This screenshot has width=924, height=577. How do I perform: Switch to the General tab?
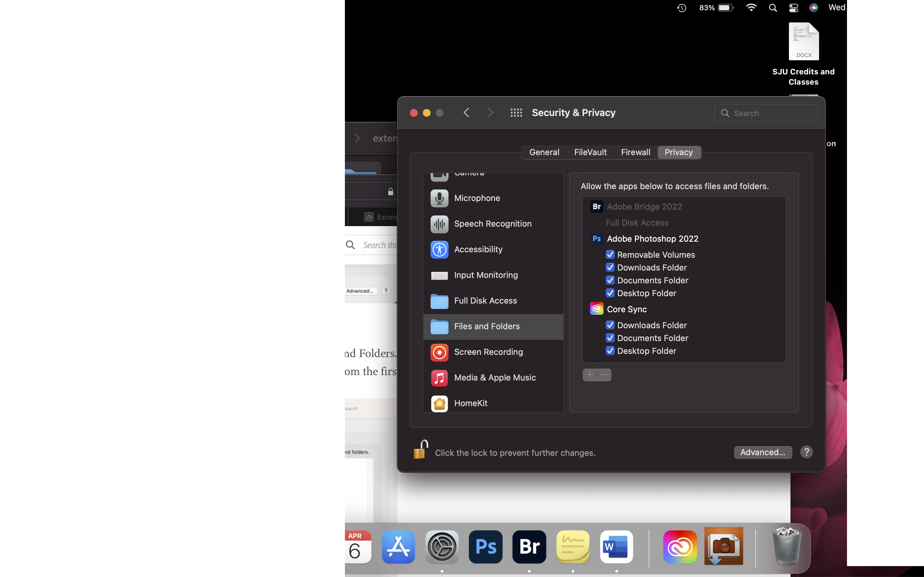tap(544, 152)
